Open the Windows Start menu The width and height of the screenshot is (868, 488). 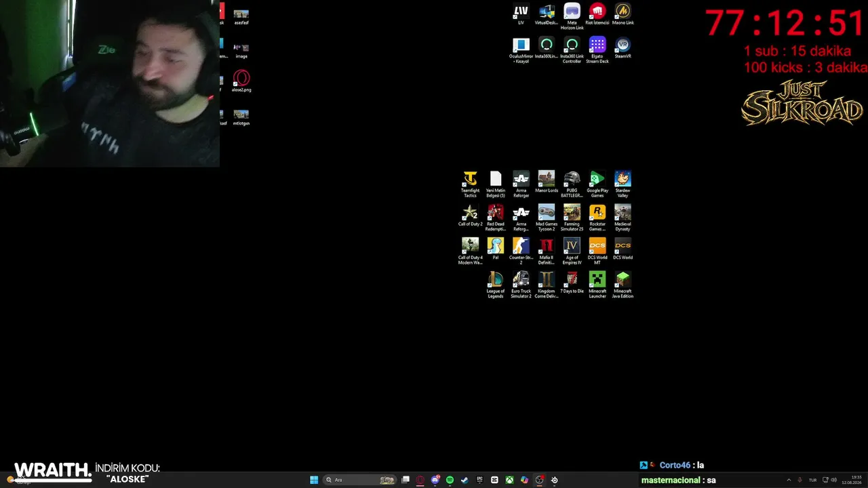pyautogui.click(x=314, y=480)
